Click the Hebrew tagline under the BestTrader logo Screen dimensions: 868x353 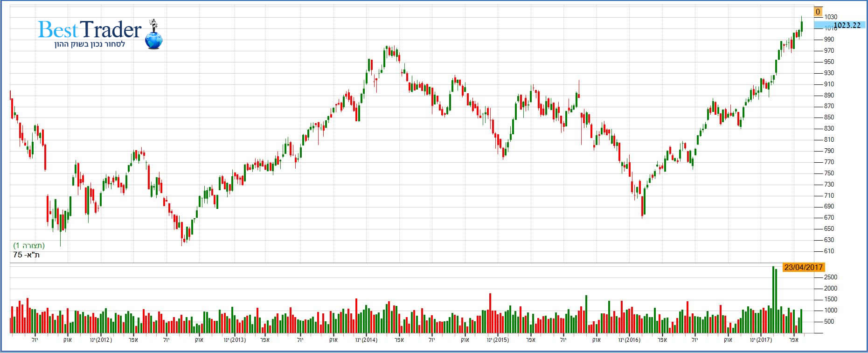89,44
